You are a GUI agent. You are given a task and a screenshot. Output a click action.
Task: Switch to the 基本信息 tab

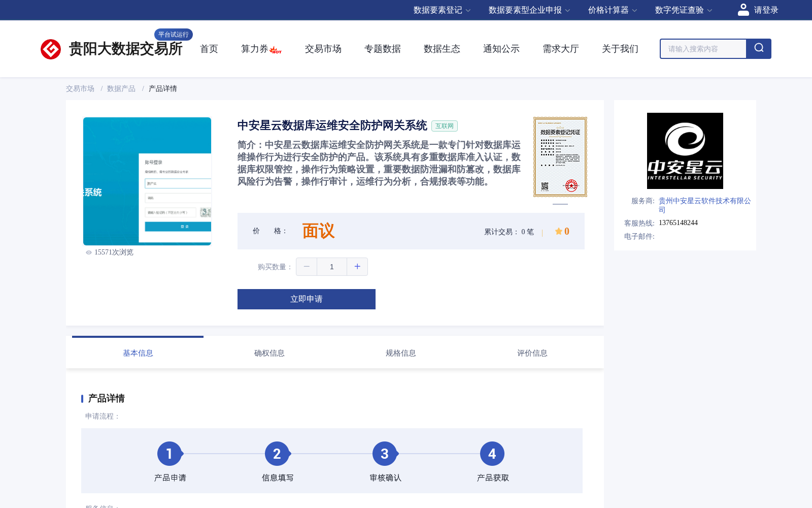pos(138,353)
